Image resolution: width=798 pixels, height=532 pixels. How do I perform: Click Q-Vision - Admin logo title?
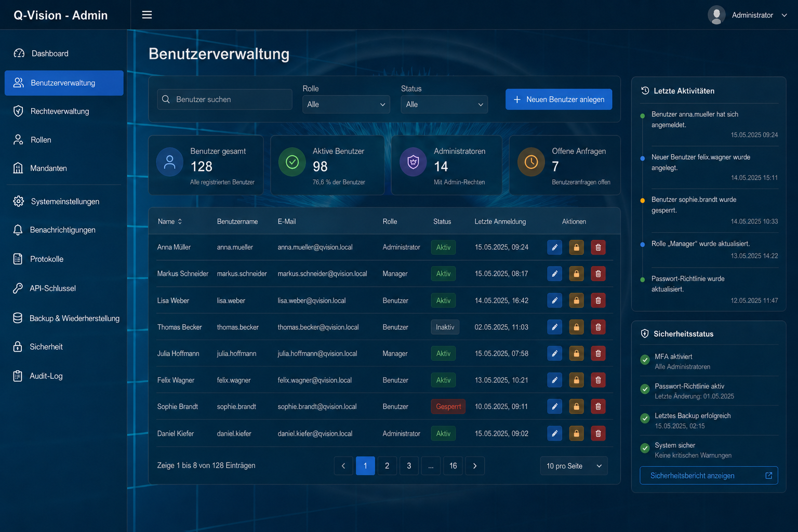pyautogui.click(x=61, y=15)
